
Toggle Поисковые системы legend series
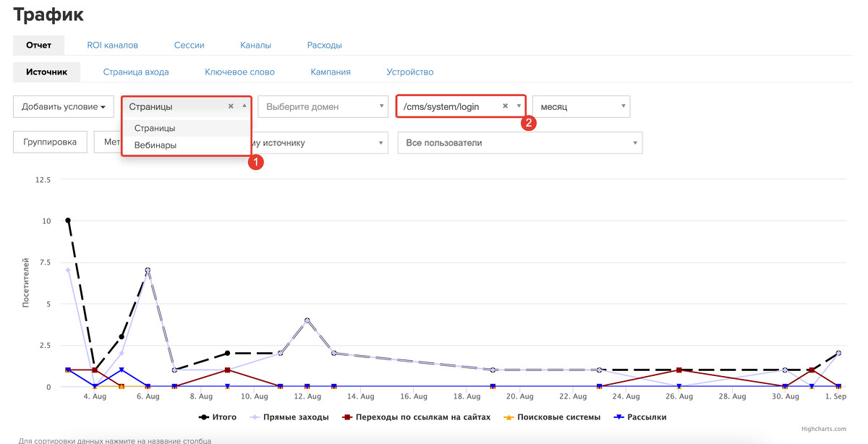coord(552,417)
